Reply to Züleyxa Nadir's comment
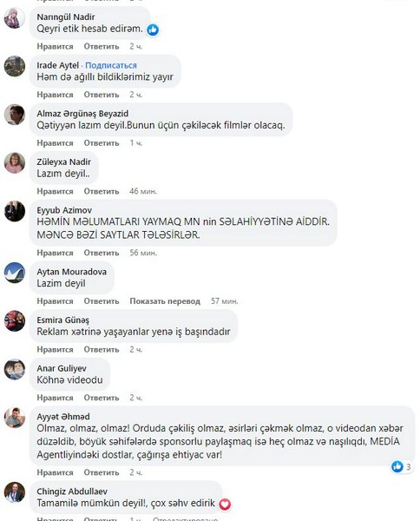The image size is (420, 521). 102,191
